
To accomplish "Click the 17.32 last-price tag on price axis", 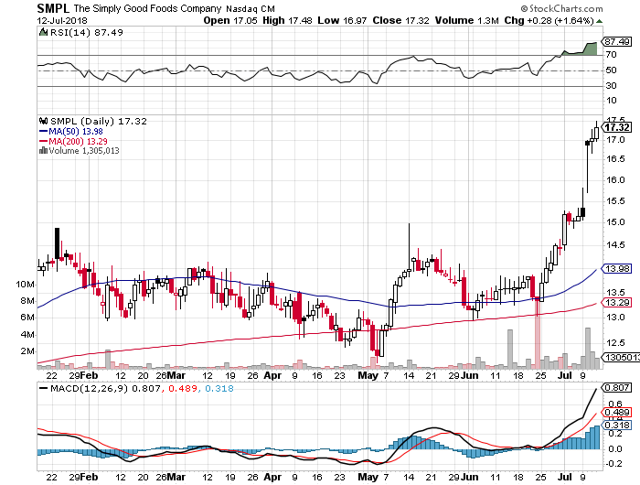I will 617,128.
